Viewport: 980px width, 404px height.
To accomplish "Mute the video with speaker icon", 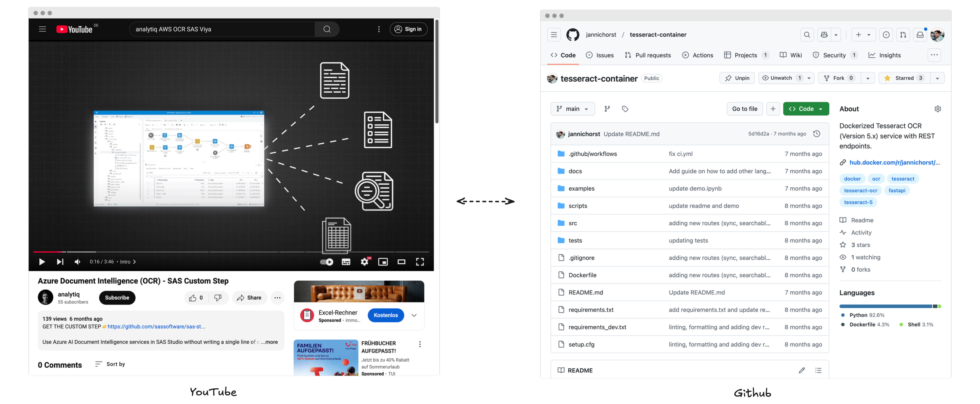I will click(x=78, y=262).
